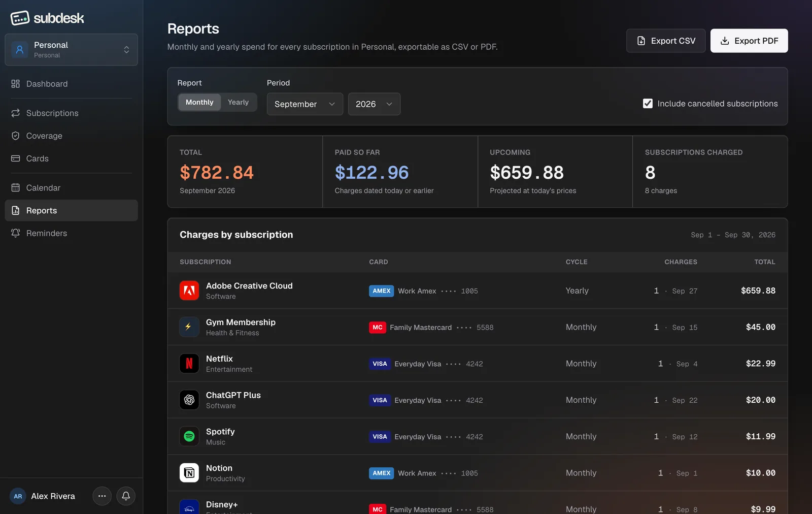
Task: Click Sep 1 – Sep 30, 2026 range
Action: (733, 235)
